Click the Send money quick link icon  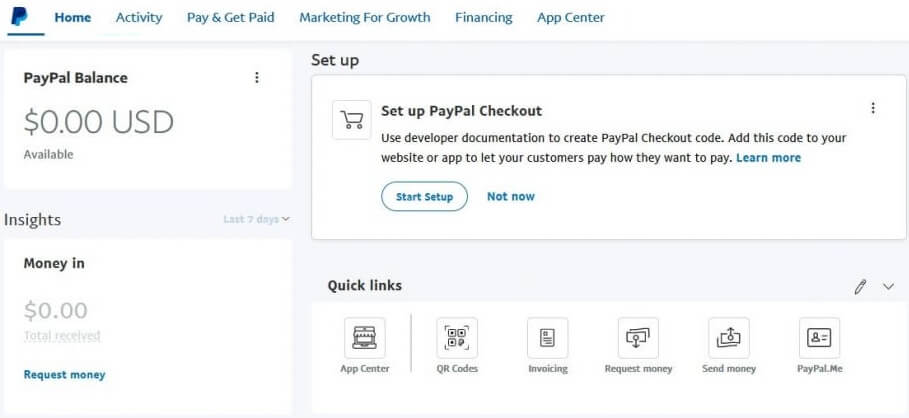[x=729, y=338]
